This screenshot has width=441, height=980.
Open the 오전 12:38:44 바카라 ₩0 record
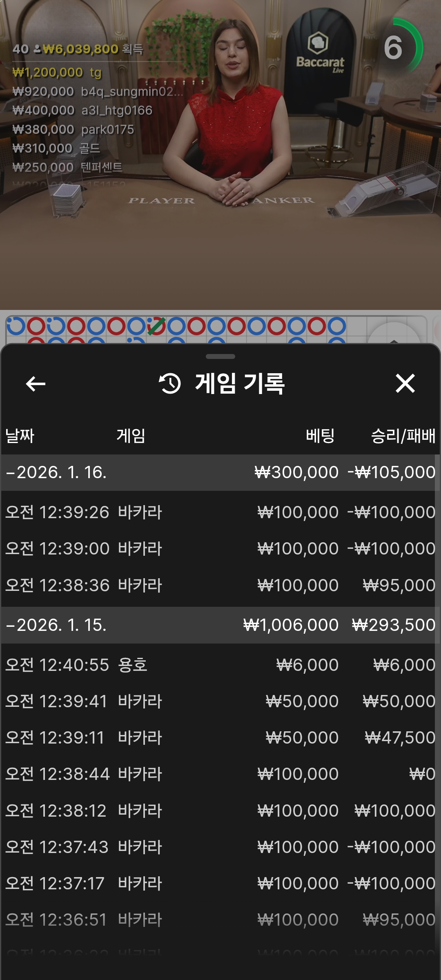[220, 774]
